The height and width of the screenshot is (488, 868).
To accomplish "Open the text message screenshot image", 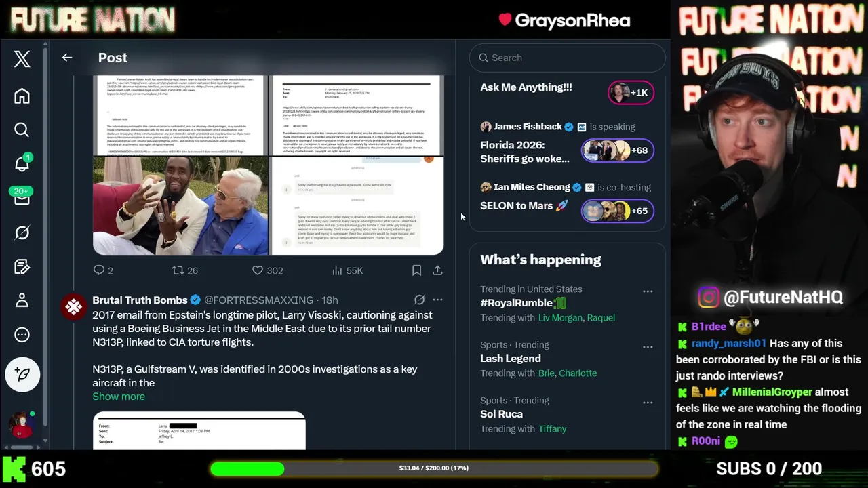I will (x=357, y=206).
